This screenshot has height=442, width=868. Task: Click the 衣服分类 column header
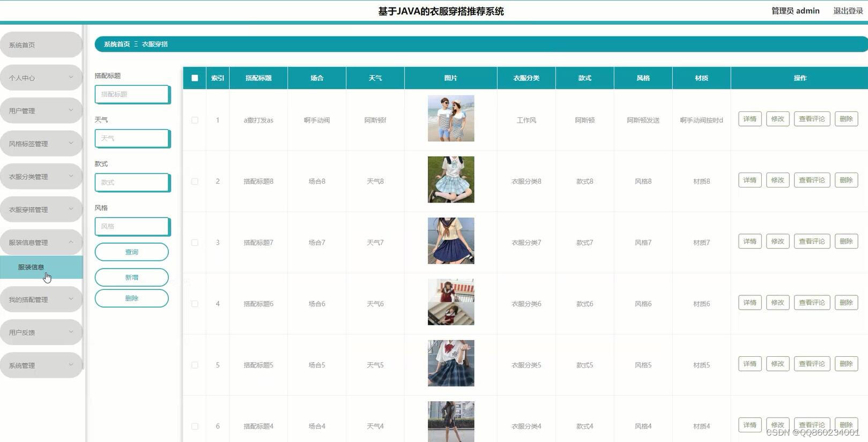[526, 78]
